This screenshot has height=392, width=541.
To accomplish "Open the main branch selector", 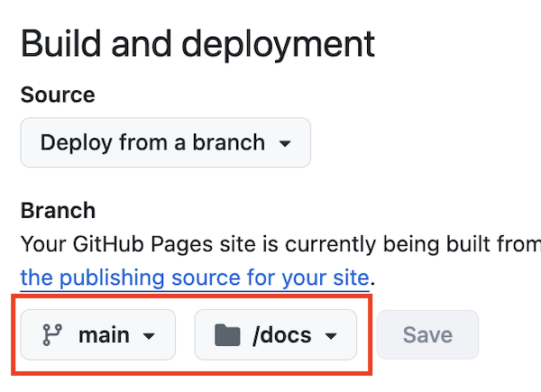I will [98, 335].
